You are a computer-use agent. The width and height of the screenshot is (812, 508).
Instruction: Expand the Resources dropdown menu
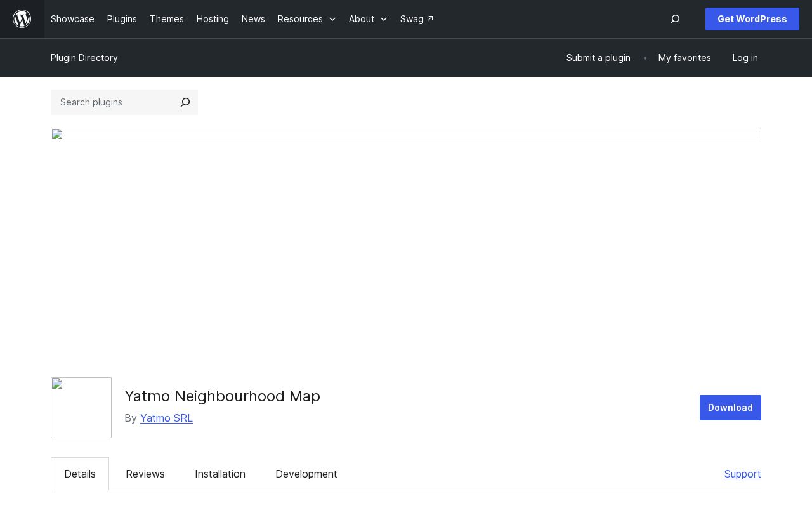(307, 19)
